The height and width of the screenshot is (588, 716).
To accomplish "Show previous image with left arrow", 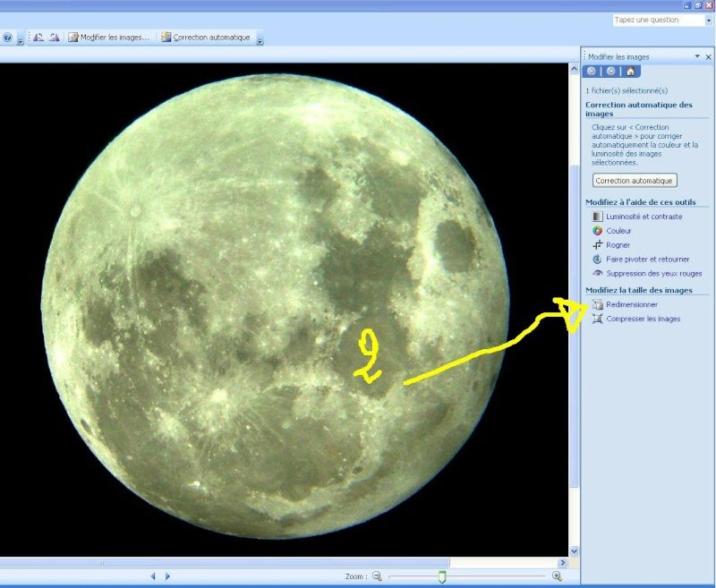I will coord(153,576).
